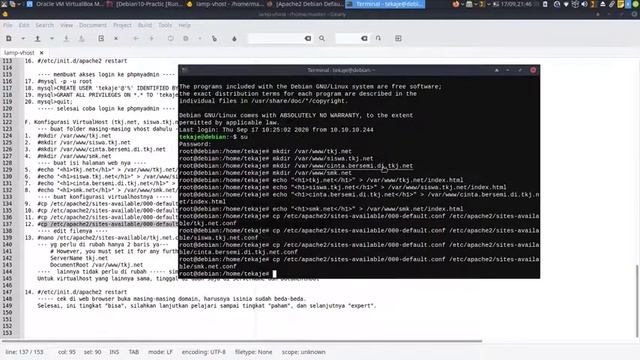Click the 'line: 137 / 153' status entry
The width and height of the screenshot is (640, 360).
tap(24, 352)
